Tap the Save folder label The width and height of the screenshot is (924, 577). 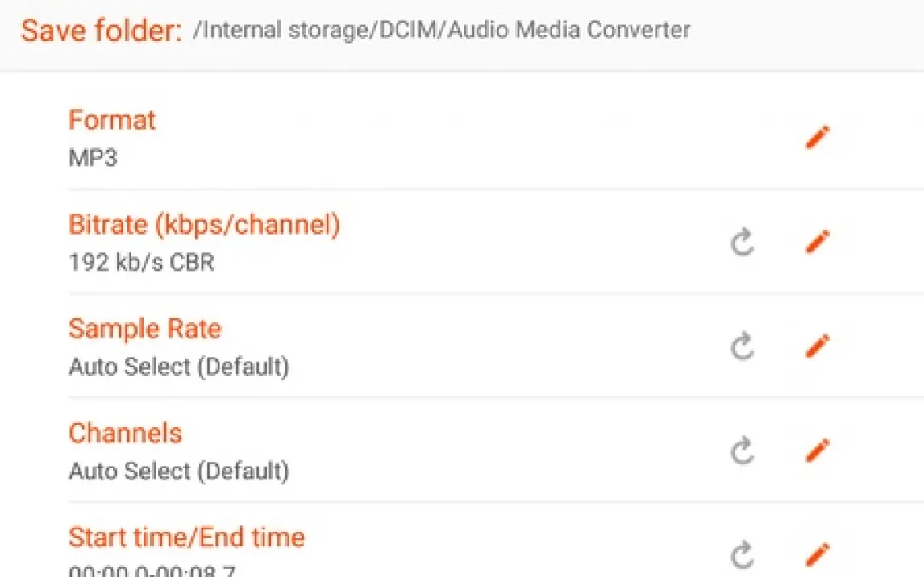(x=102, y=31)
